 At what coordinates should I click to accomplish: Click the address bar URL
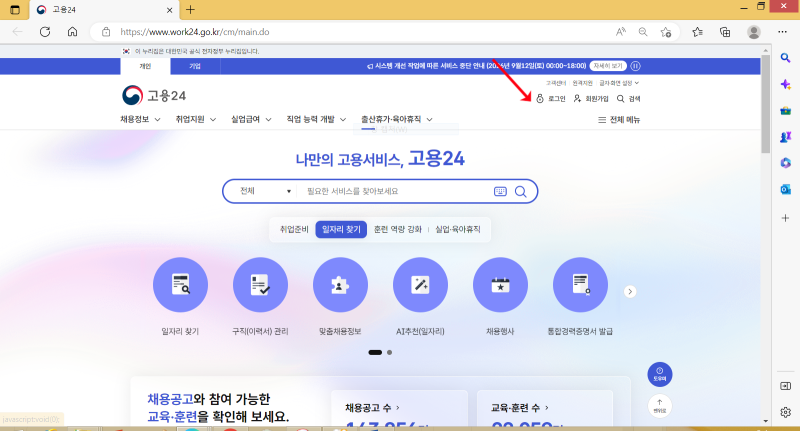coord(195,32)
